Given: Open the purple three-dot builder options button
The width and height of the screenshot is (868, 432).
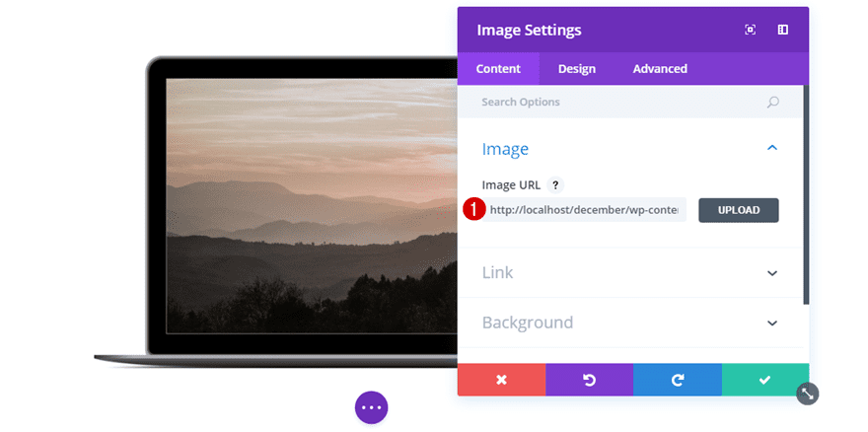Looking at the screenshot, I should click(372, 407).
